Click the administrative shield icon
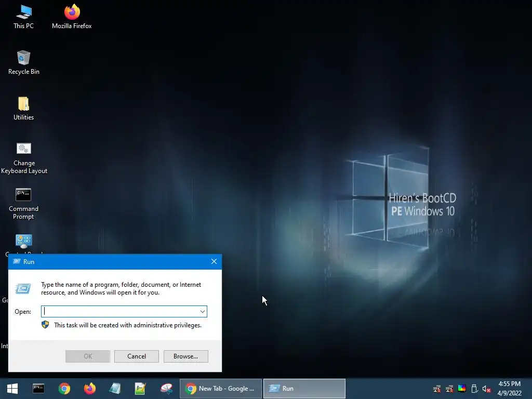The image size is (532, 399). (x=45, y=325)
